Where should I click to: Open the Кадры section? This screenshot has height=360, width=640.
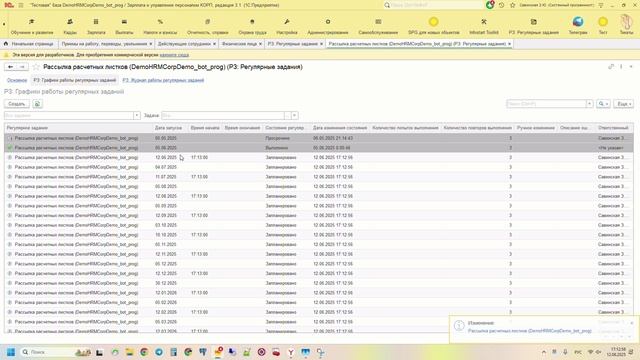(x=70, y=26)
